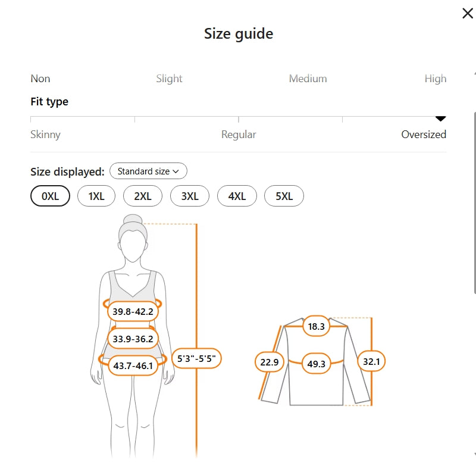Click the waist measurement 33.9-36.2 label
Viewport: 476px width, 475px height.
pos(133,339)
